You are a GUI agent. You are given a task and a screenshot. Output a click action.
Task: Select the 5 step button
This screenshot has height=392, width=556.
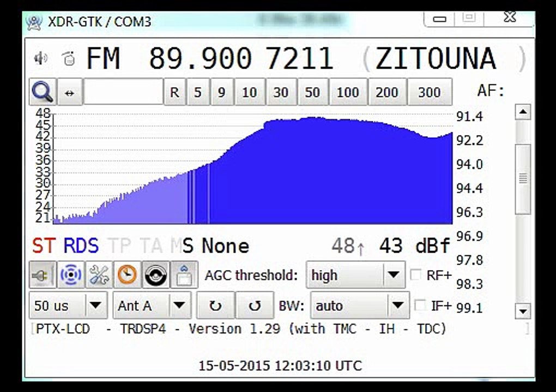[198, 93]
